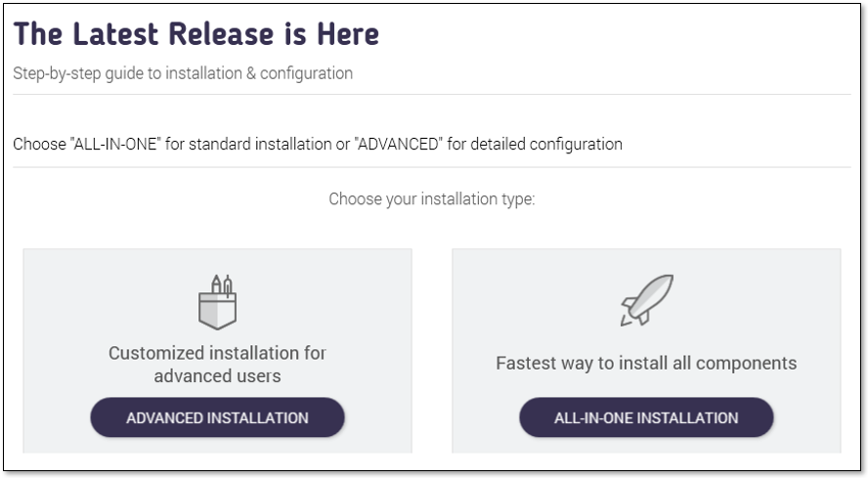Select "The Latest Release is Here" heading
The width and height of the screenshot is (868, 478).
tap(195, 34)
